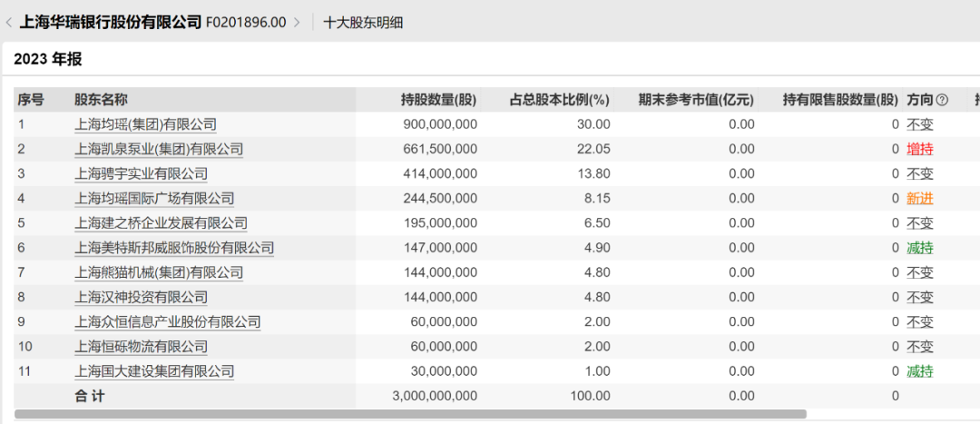Click 不变 direction link for 上海熊猫机械
980x424 pixels.
[x=920, y=272]
